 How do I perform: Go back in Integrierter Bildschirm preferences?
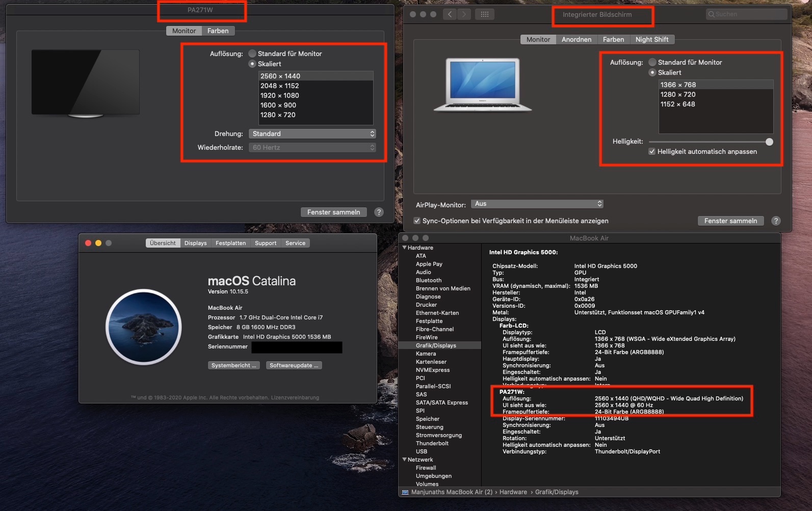[450, 14]
